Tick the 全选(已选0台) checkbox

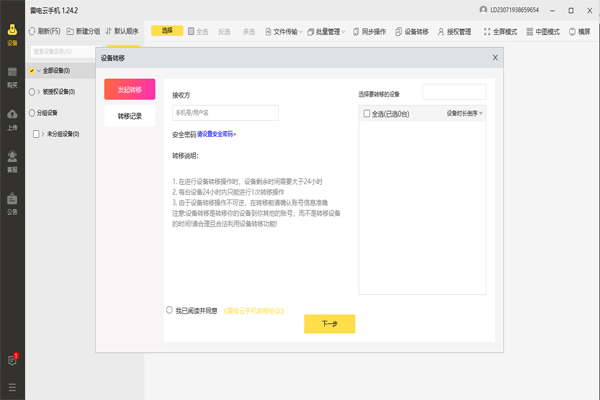[x=366, y=114]
